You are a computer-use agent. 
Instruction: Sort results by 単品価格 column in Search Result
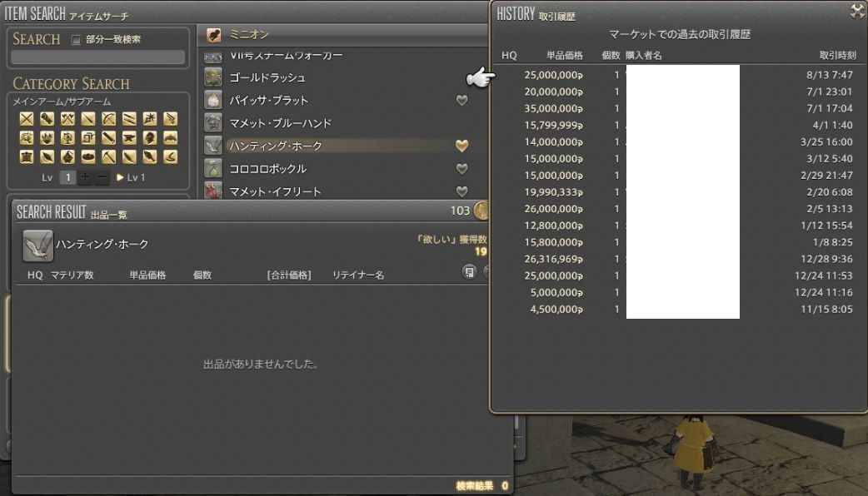pyautogui.click(x=147, y=275)
